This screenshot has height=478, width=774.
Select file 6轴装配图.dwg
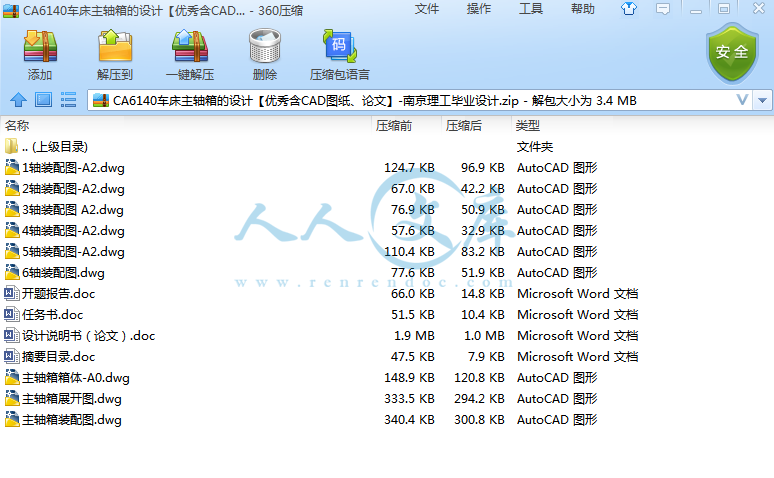[x=387, y=273]
